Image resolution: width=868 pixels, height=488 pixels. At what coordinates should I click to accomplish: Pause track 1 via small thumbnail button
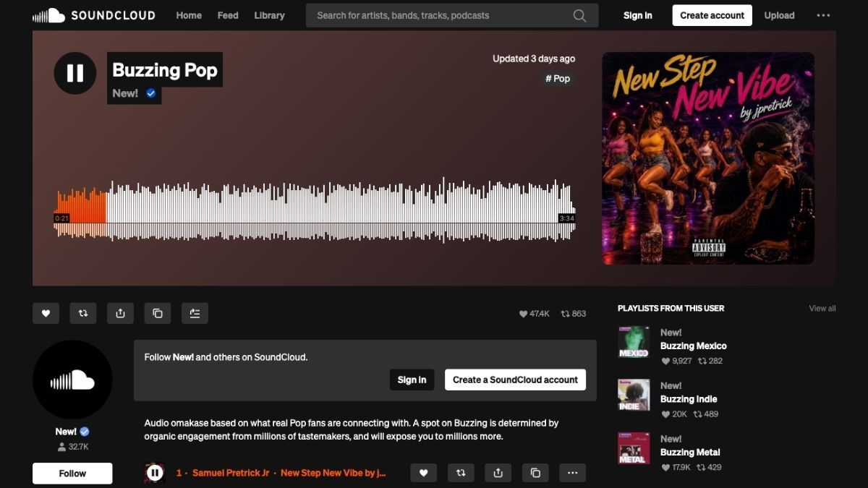pos(155,474)
